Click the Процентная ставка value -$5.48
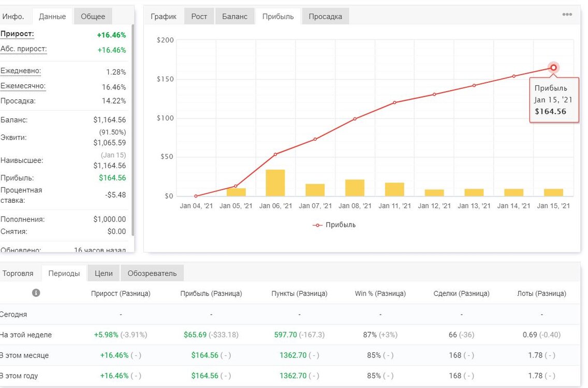Viewport: 588px width, 388px height. (115, 195)
